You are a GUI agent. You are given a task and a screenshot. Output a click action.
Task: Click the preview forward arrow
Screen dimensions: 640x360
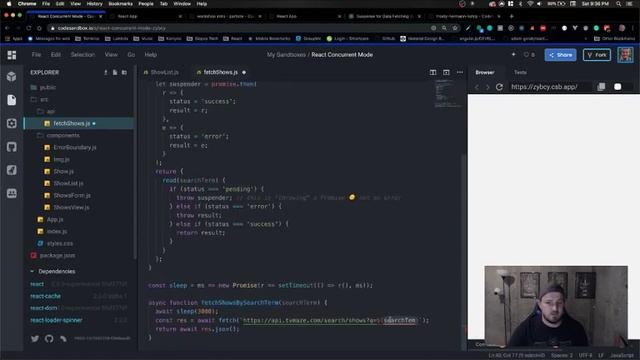(487, 87)
